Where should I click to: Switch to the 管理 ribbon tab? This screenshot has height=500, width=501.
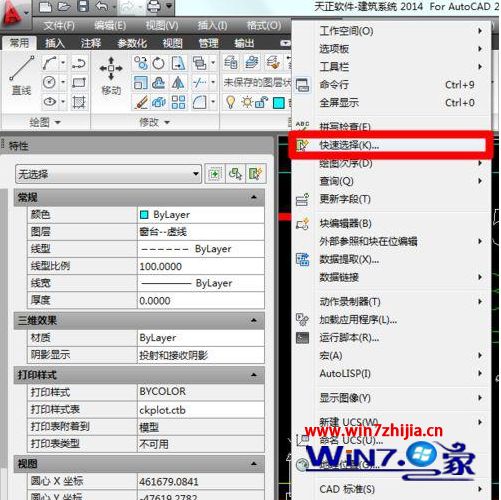coord(208,43)
